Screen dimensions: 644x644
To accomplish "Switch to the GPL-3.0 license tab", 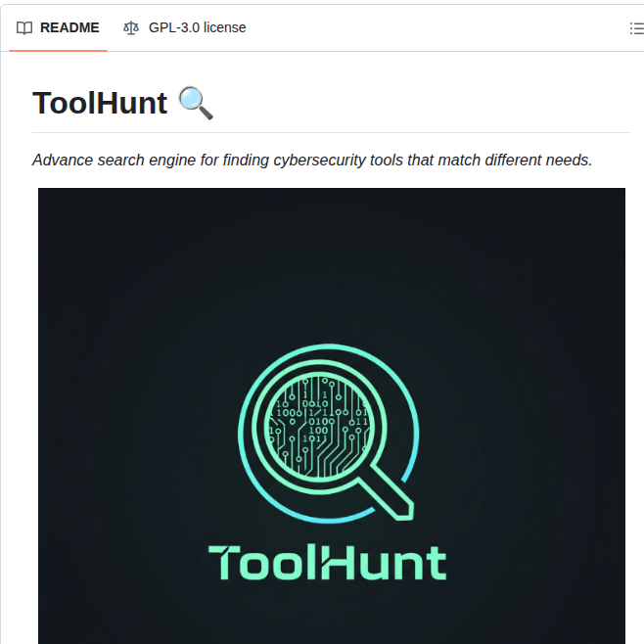I will (x=184, y=28).
